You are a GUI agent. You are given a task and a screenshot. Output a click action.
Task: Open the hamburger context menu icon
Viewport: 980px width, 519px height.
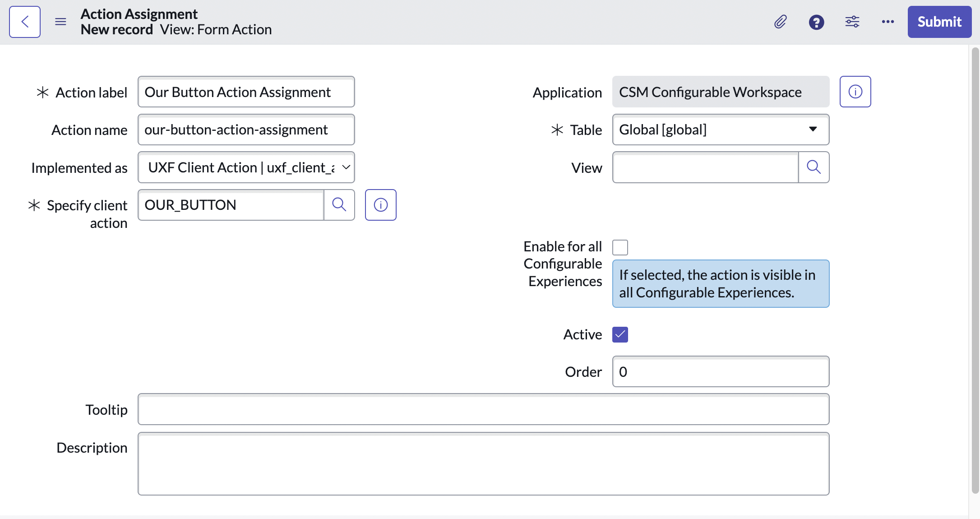(60, 22)
